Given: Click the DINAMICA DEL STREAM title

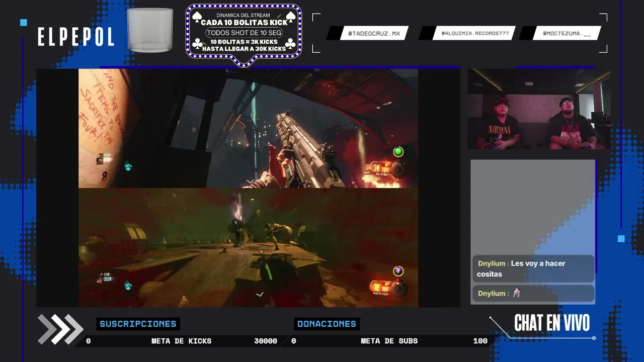Looking at the screenshot, I should click(244, 15).
